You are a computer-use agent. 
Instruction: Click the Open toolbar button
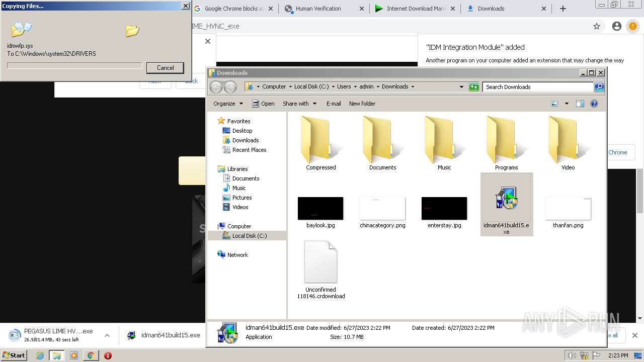pos(263,104)
